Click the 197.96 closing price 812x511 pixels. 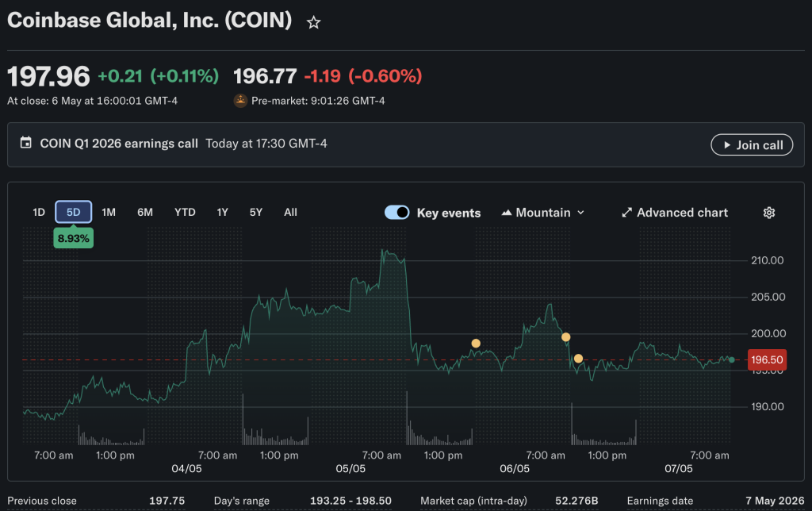(48, 76)
